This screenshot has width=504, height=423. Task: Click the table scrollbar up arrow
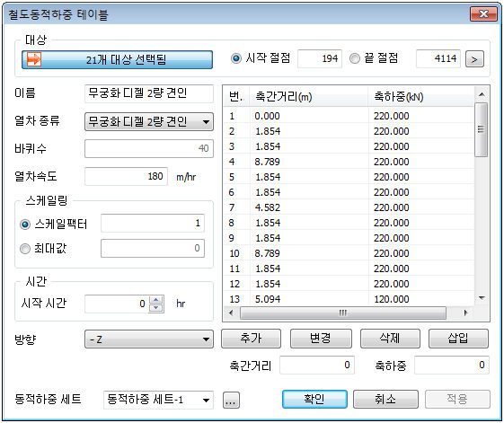coord(482,94)
